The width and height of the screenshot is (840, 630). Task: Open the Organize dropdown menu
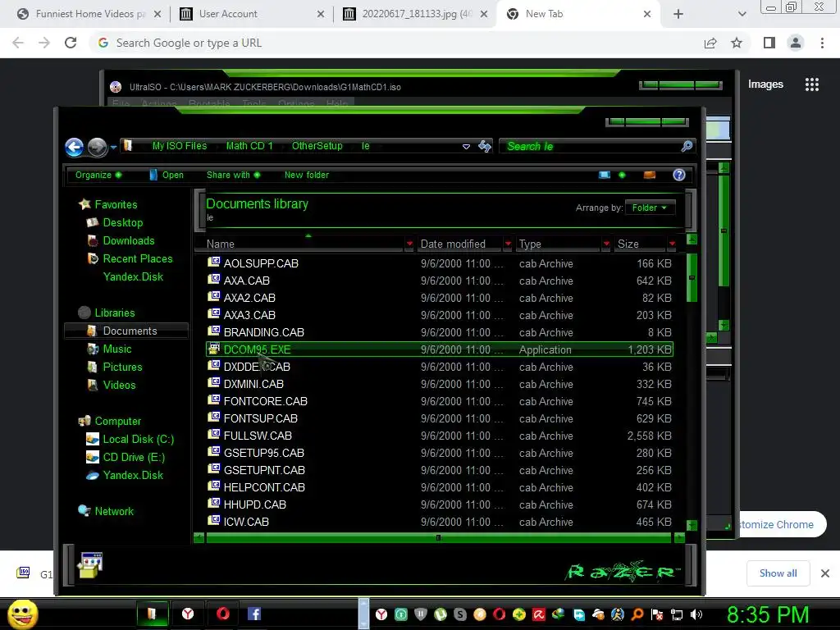click(x=98, y=176)
